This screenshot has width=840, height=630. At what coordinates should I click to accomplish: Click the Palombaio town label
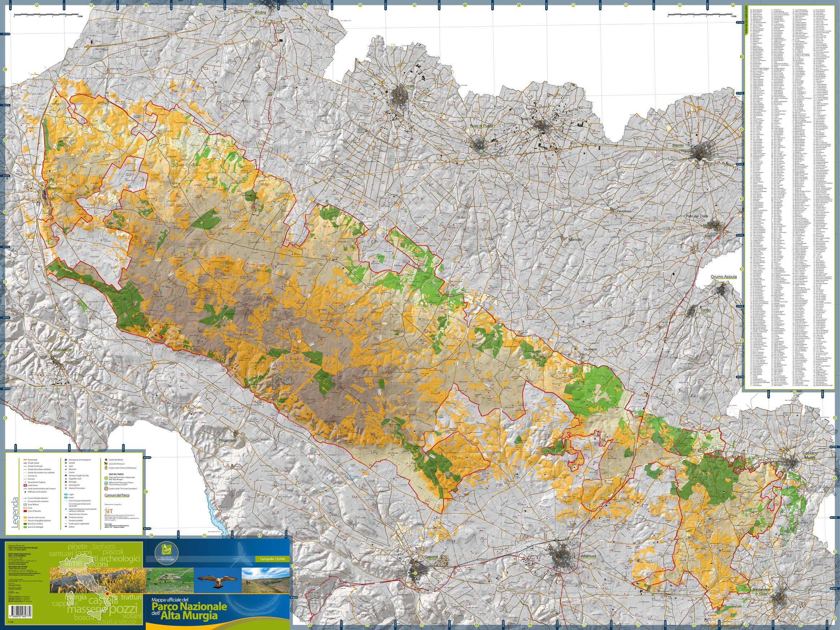click(x=624, y=211)
